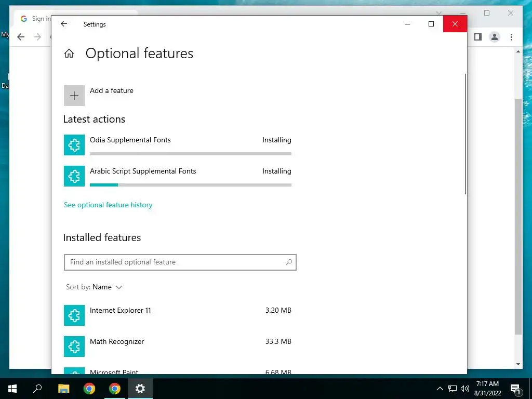Click the Settings gear in the taskbar
Image resolution: width=532 pixels, height=399 pixels.
140,389
